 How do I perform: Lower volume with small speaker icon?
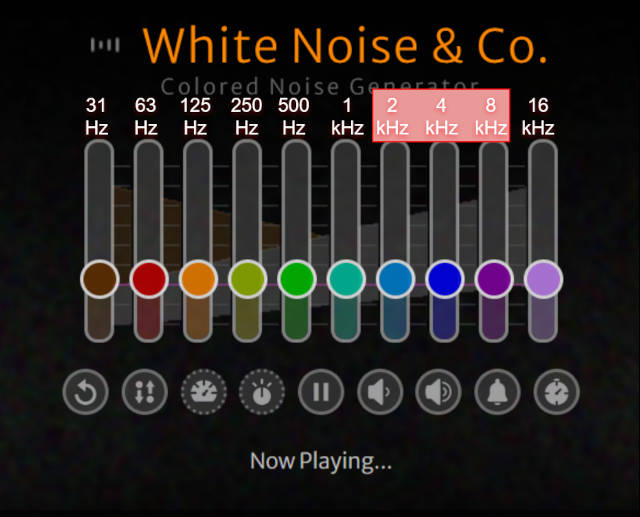(x=380, y=392)
